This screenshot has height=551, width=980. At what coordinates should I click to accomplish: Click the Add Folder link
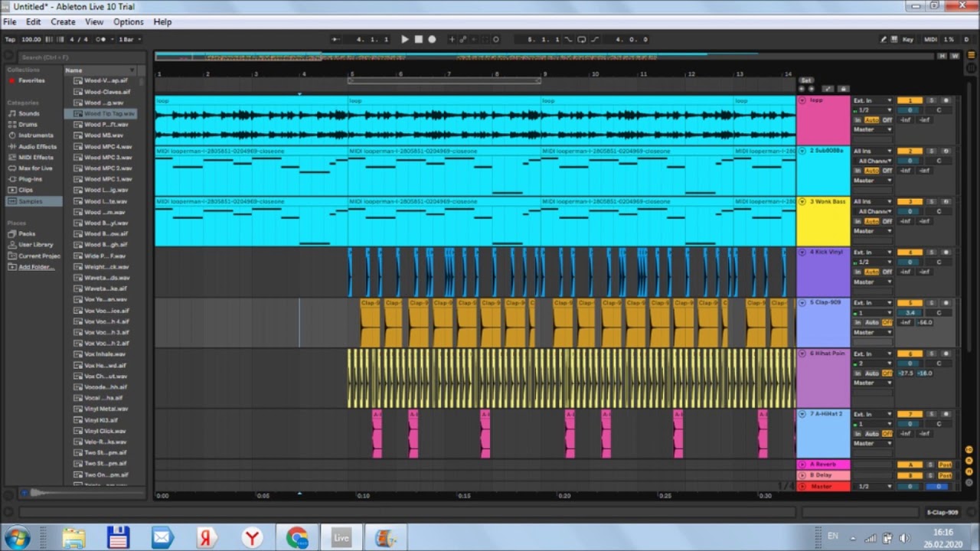[x=37, y=267]
